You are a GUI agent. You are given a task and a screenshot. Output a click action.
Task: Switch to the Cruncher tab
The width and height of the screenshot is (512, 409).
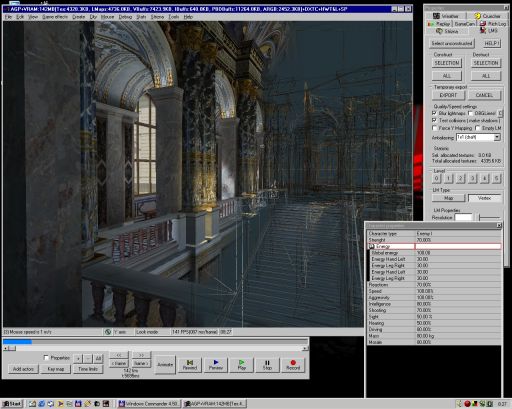pyautogui.click(x=487, y=16)
